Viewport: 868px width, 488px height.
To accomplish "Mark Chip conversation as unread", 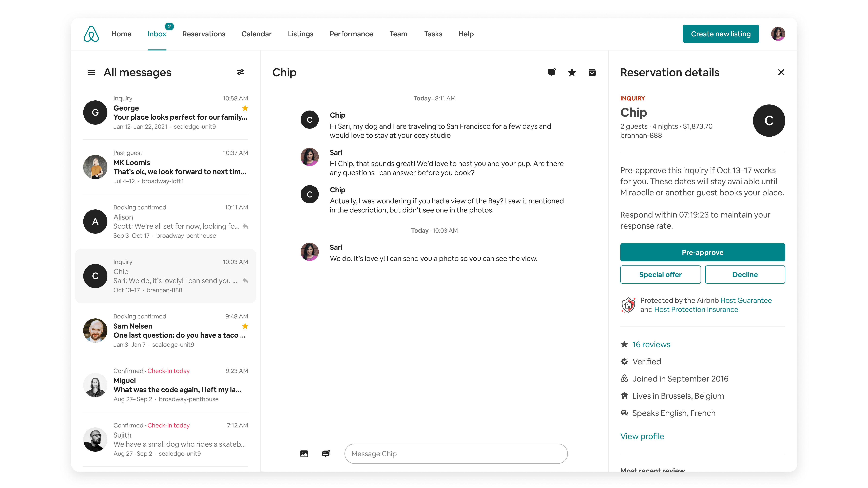I will point(552,72).
